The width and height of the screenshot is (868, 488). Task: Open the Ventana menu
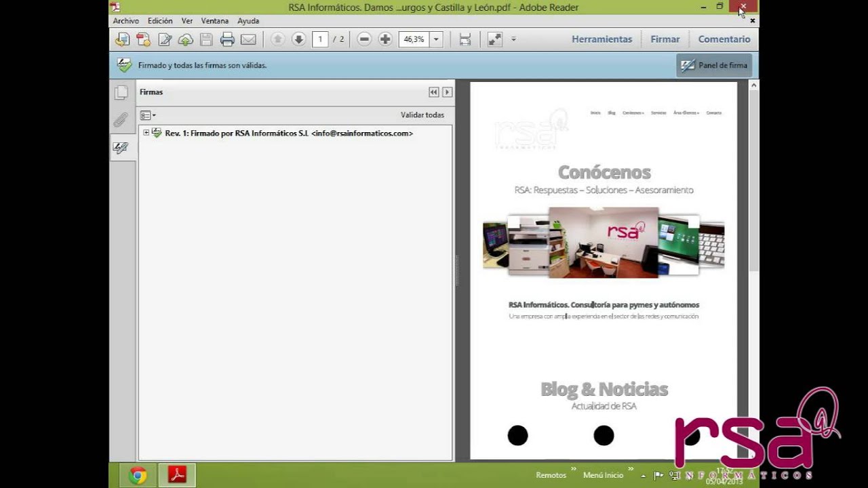tap(215, 21)
